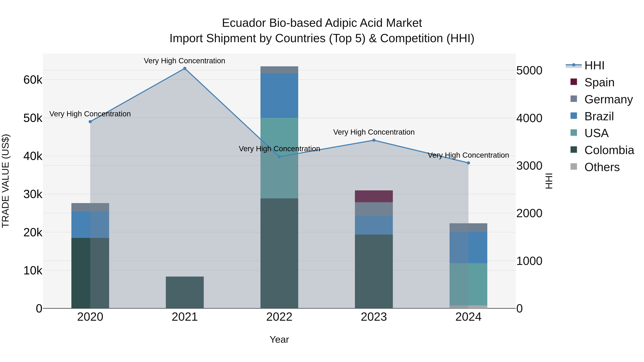Click the '2020' x-axis label
The image size is (644, 362).
[90, 317]
